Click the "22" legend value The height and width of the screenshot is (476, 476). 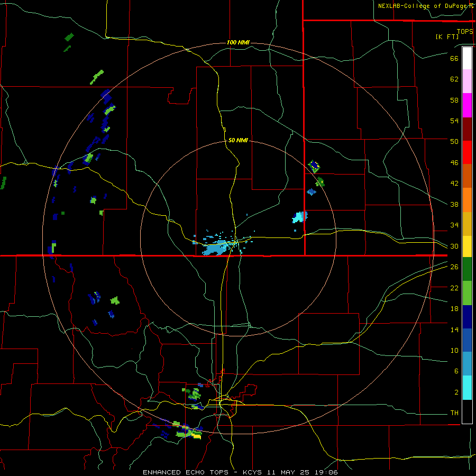454,288
